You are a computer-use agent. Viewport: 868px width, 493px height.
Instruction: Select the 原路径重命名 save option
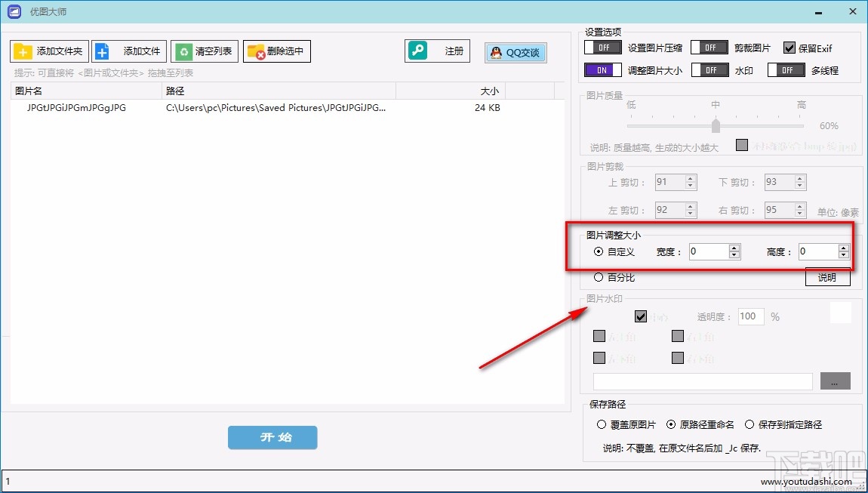pyautogui.click(x=671, y=425)
